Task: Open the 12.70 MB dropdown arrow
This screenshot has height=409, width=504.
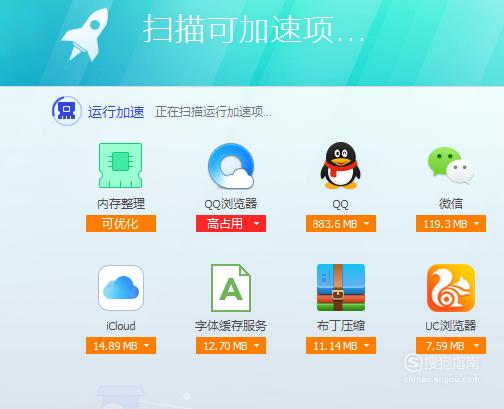Action: pos(257,346)
